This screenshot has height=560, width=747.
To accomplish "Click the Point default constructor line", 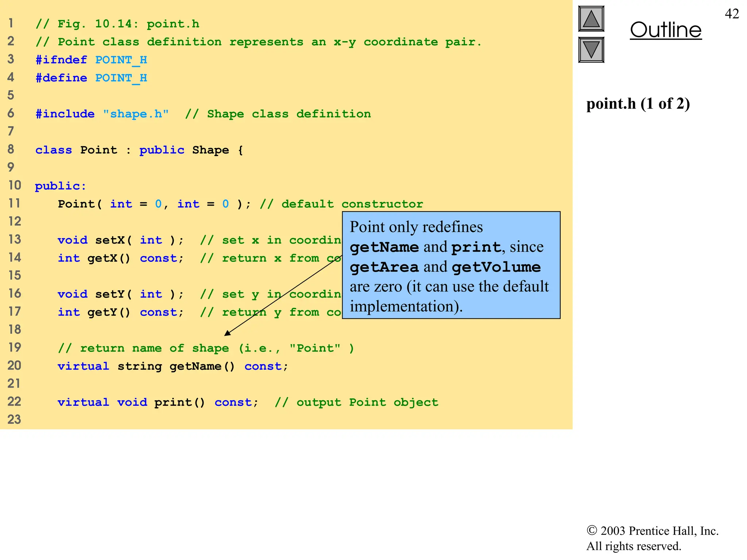I will (x=240, y=204).
